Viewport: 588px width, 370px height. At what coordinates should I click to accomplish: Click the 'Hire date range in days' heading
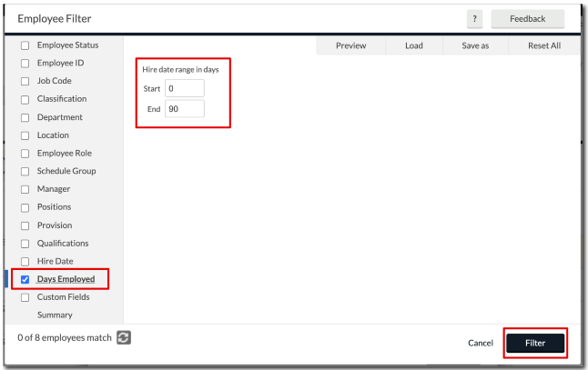pyautogui.click(x=180, y=70)
